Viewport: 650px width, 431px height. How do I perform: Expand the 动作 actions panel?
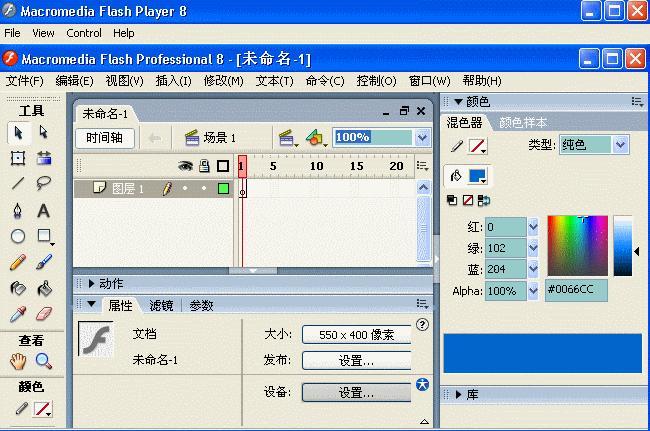(x=92, y=284)
